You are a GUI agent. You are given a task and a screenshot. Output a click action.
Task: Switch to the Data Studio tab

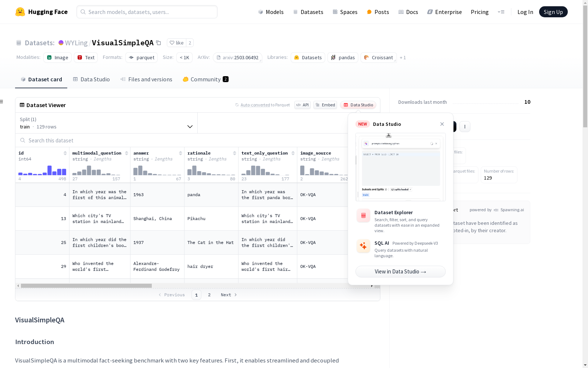91,79
